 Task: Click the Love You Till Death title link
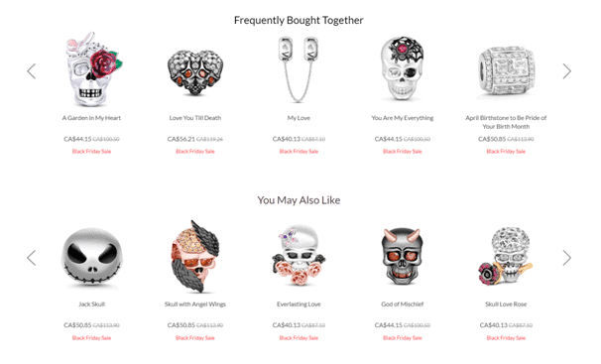click(x=195, y=118)
